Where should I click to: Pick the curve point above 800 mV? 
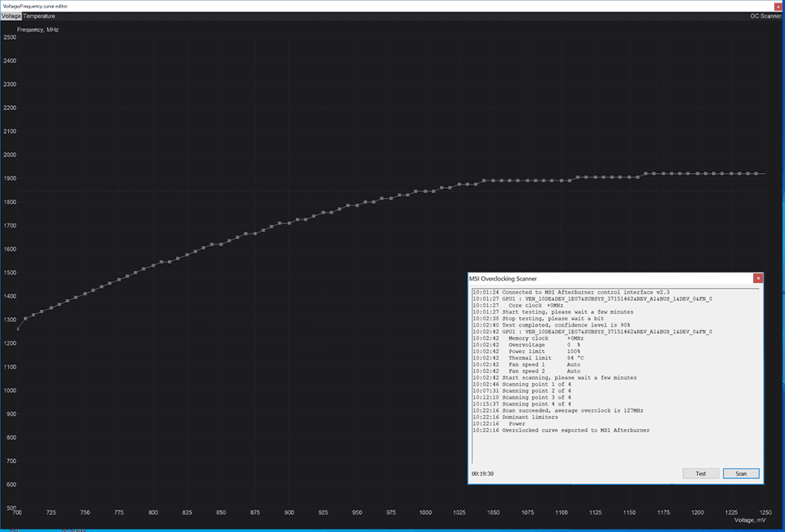click(x=153, y=266)
